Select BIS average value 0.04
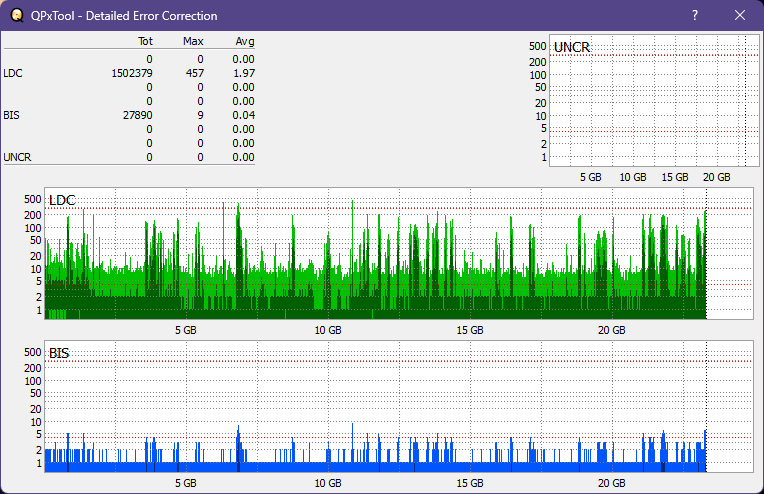The height and width of the screenshot is (494, 764). [x=244, y=115]
